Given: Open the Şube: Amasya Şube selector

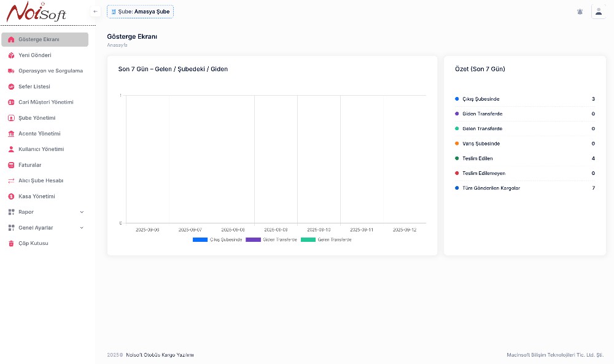Looking at the screenshot, I should pos(140,12).
